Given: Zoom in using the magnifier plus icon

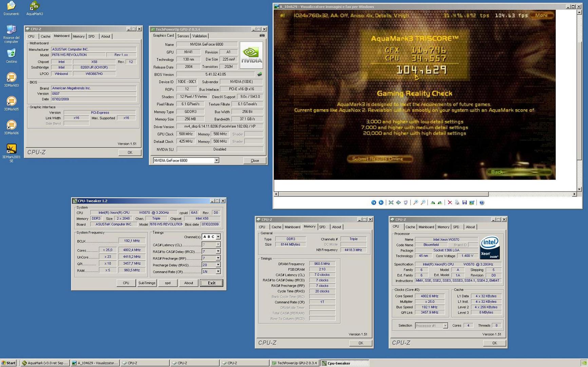Looking at the screenshot, I should click(x=416, y=203).
